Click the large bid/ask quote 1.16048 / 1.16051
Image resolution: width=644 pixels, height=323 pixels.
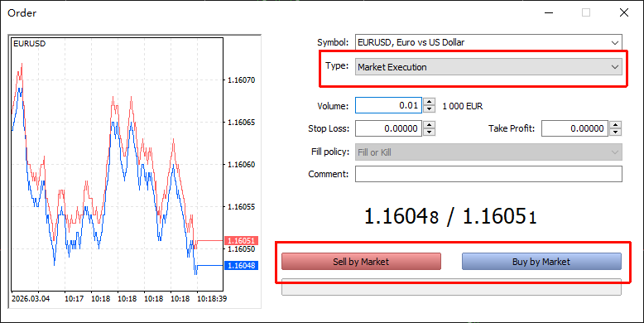point(450,216)
